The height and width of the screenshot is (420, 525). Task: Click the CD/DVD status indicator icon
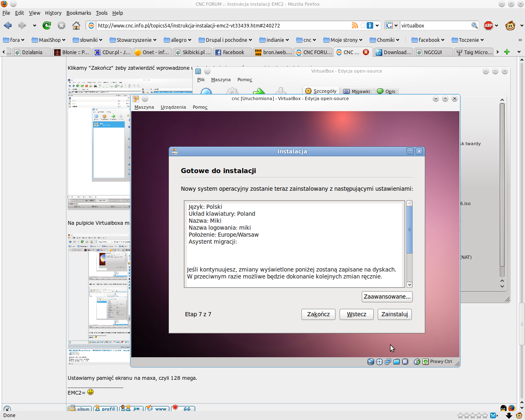pyautogui.click(x=379, y=361)
